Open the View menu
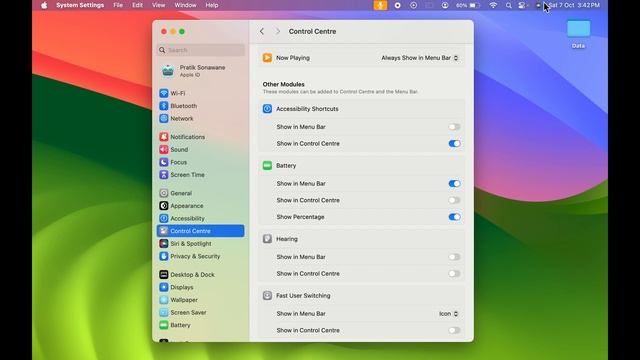 [158, 5]
